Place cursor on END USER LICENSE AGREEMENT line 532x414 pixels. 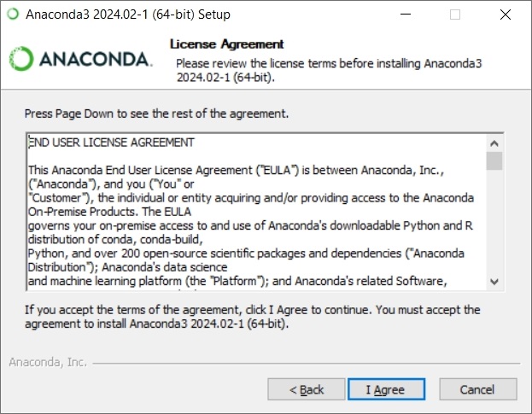point(111,143)
